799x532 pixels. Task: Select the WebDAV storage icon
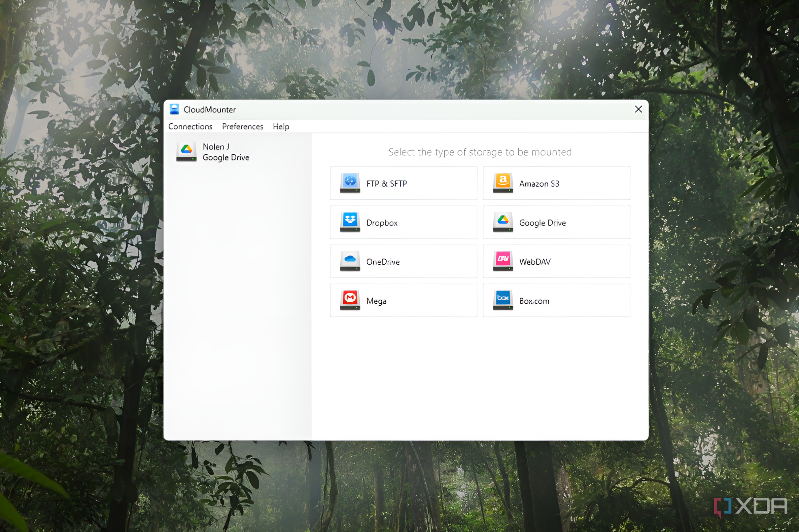pos(503,261)
